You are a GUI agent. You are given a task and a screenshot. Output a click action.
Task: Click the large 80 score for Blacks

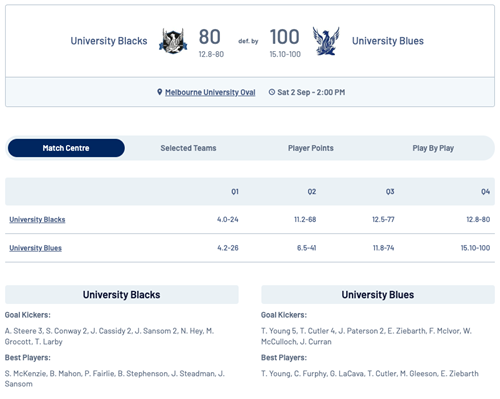[x=210, y=37]
